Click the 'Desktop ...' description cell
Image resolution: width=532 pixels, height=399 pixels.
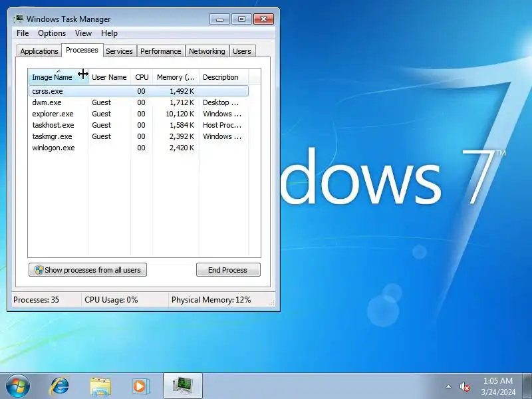point(221,102)
